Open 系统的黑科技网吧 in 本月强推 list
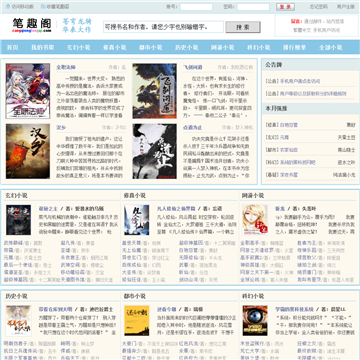This screenshot has width=360, height=360. click(x=297, y=162)
